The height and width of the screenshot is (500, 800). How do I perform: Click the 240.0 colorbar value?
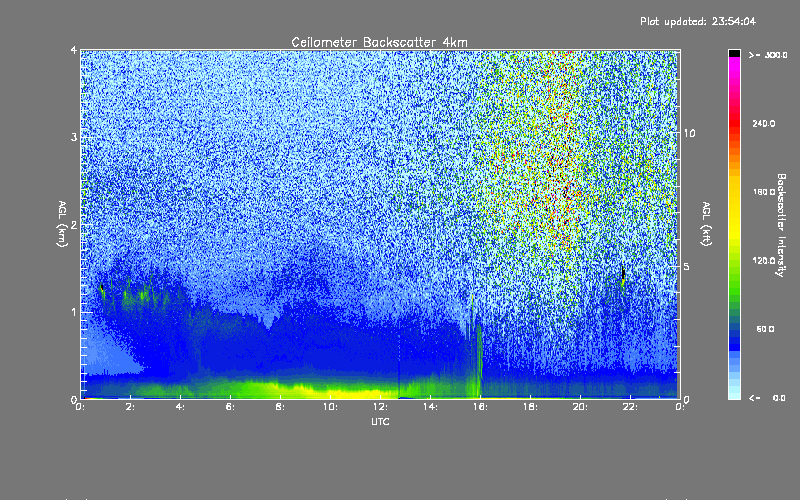(764, 123)
